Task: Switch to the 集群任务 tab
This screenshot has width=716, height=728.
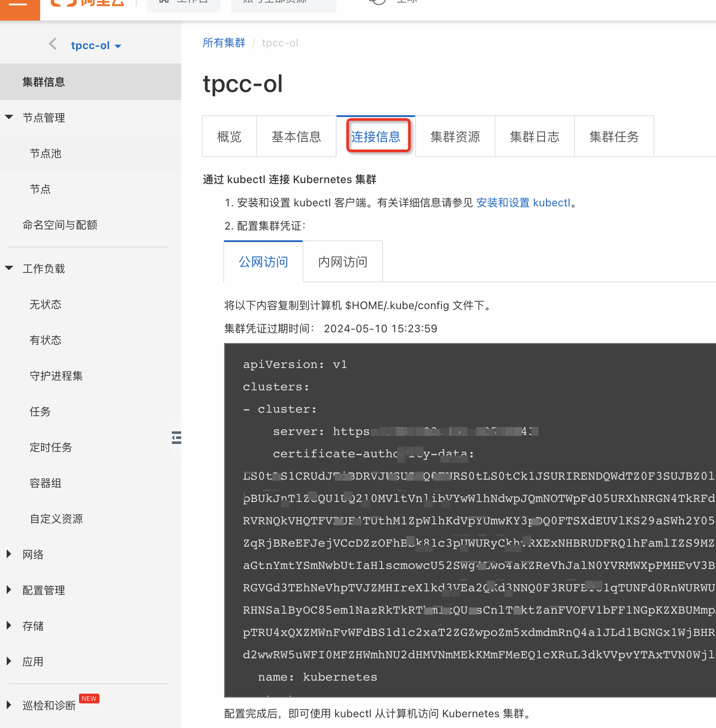Action: click(614, 137)
